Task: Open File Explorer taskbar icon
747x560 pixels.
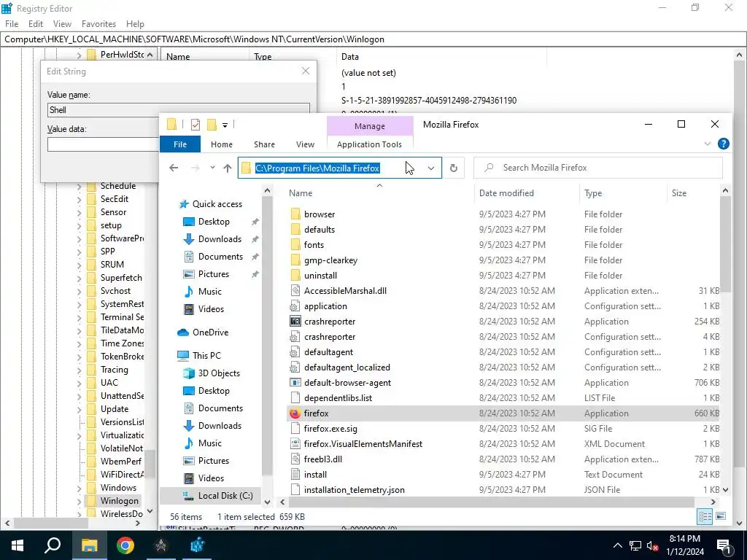Action: [89, 545]
